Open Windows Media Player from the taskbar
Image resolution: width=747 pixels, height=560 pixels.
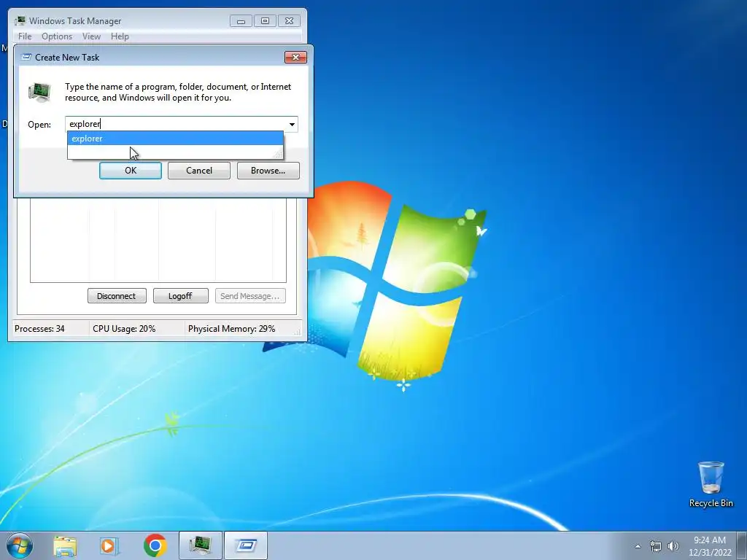[109, 545]
